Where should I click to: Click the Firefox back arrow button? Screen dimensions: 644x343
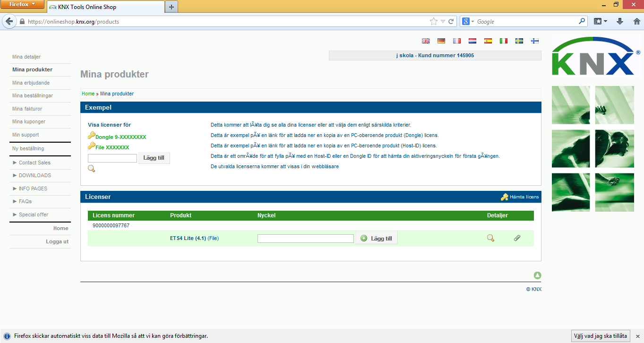pos(9,21)
